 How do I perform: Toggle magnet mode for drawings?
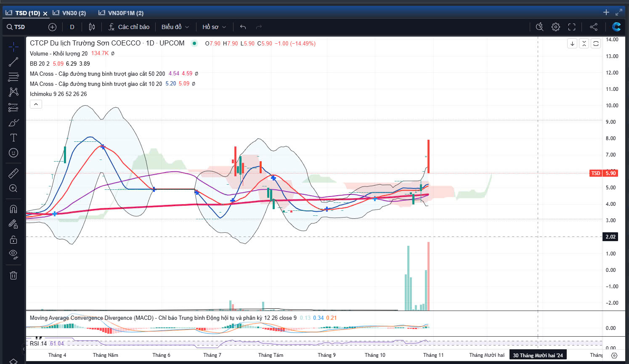tap(13, 209)
